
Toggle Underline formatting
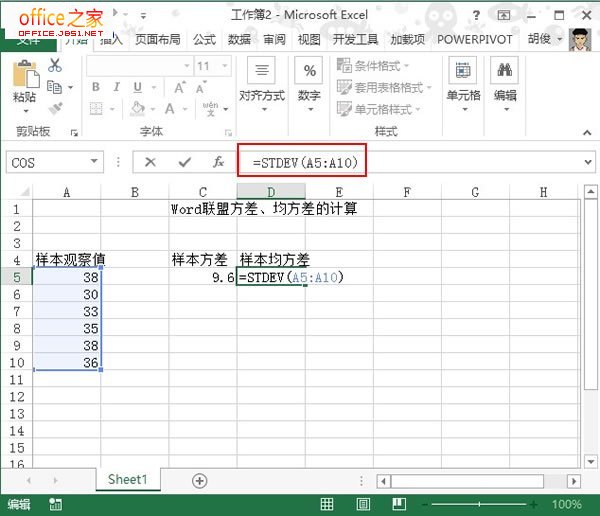pyautogui.click(x=138, y=87)
